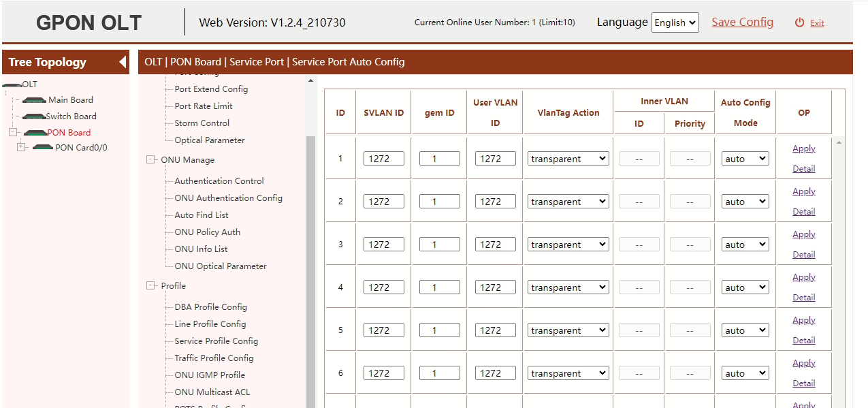Open ONU Multicast ACL menu item
The image size is (868, 408).
coord(212,392)
